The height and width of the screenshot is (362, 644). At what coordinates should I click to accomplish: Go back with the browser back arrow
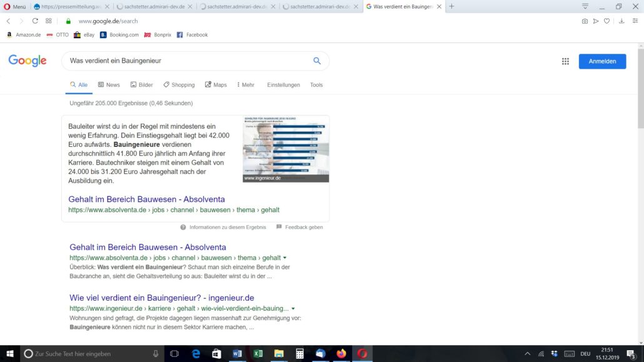coord(8,21)
